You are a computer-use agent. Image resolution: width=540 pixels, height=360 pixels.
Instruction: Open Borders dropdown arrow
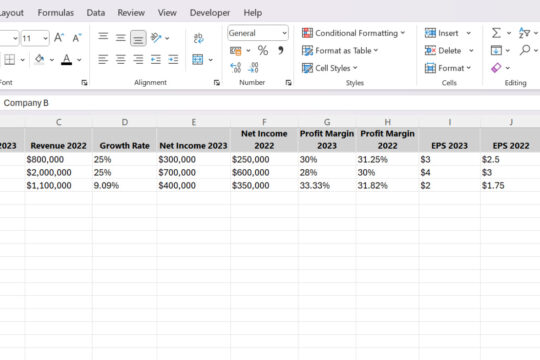(22, 60)
